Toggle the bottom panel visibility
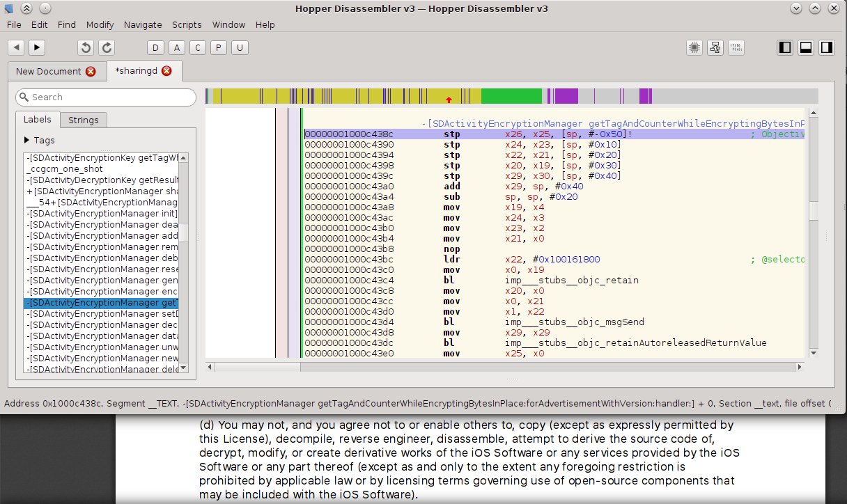Screen dimensions: 847x504 point(806,47)
